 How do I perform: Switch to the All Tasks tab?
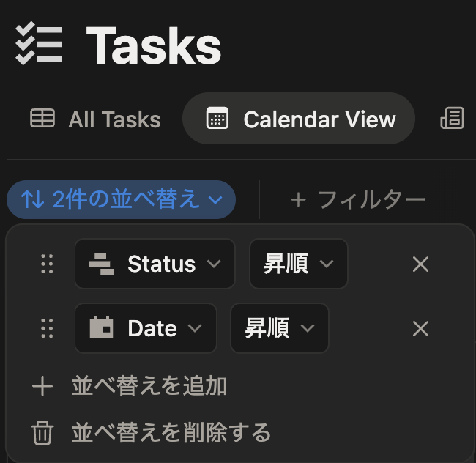click(95, 119)
